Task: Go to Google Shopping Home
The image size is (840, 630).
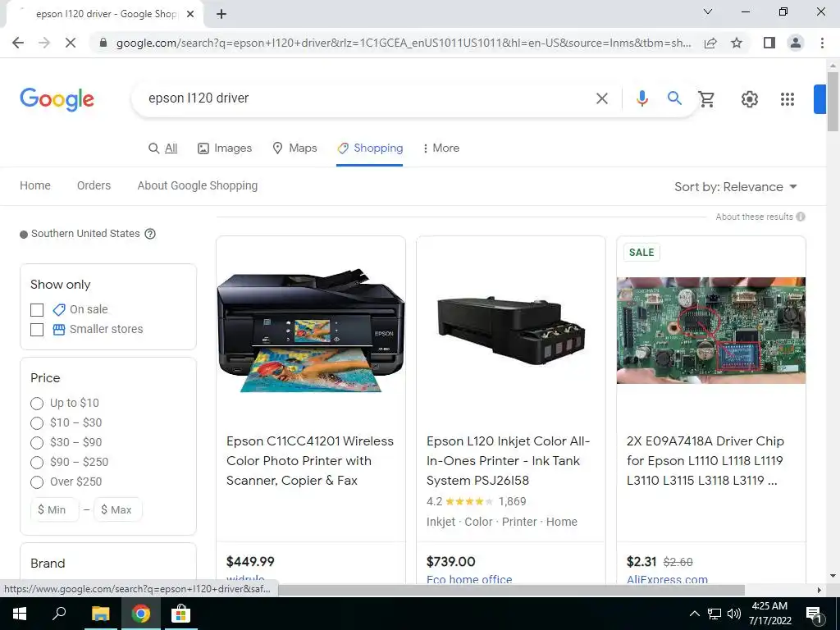Action: (35, 185)
